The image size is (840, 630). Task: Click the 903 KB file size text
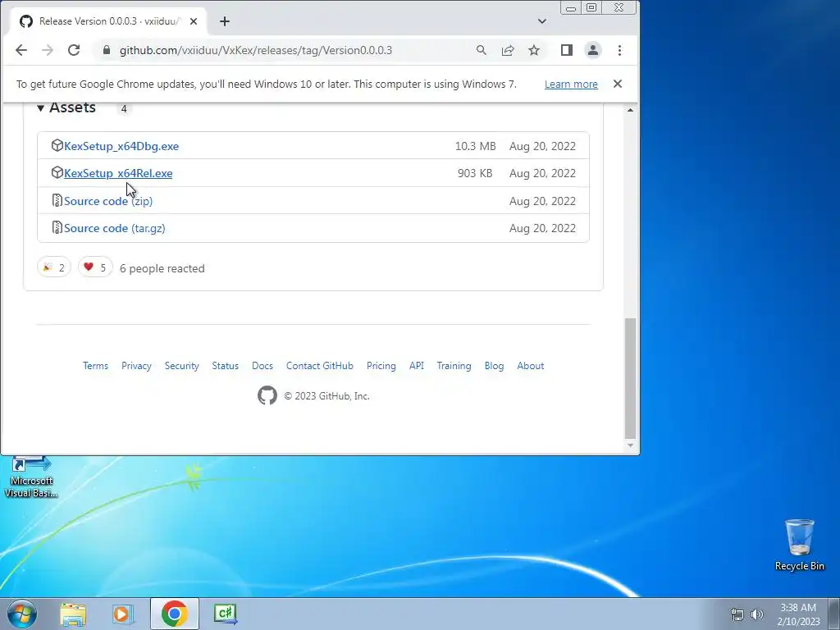pyautogui.click(x=475, y=174)
